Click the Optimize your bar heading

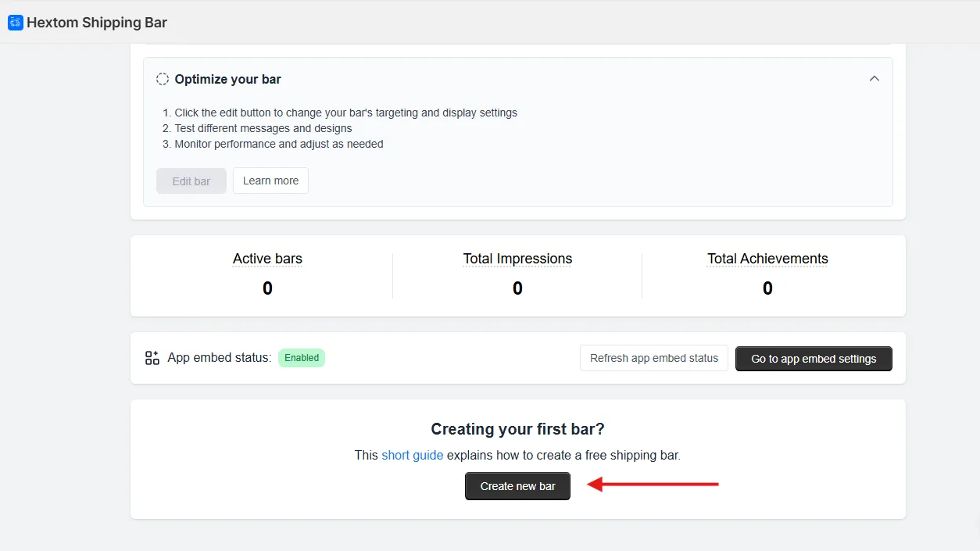click(x=228, y=79)
